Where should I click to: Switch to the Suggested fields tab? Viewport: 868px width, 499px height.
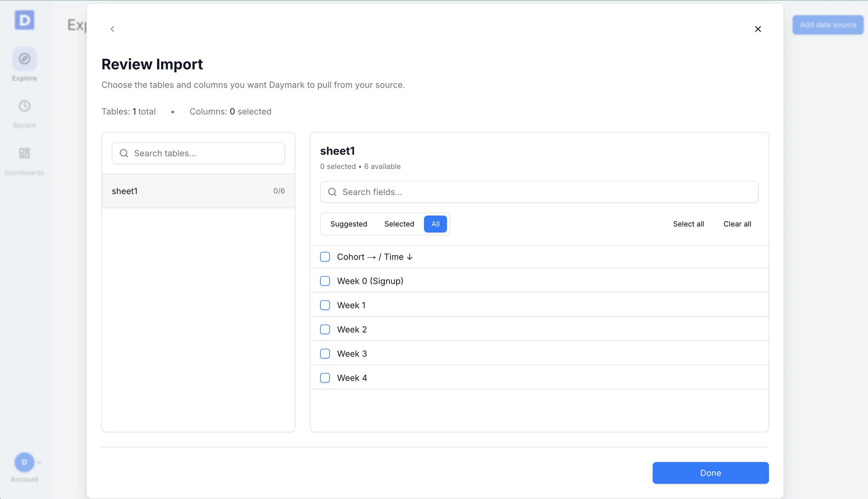point(349,224)
